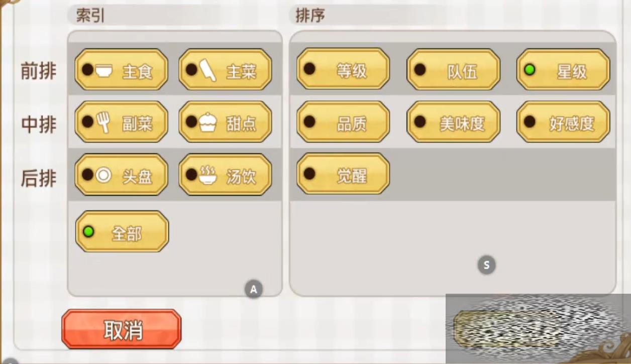
Task: Sort by 觉醒 option
Action: 343,174
